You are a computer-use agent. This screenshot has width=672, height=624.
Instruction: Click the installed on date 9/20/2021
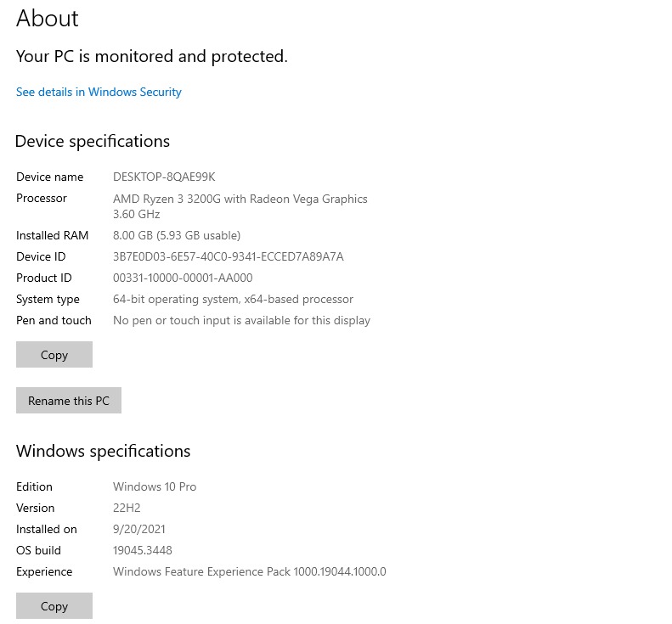coord(139,529)
